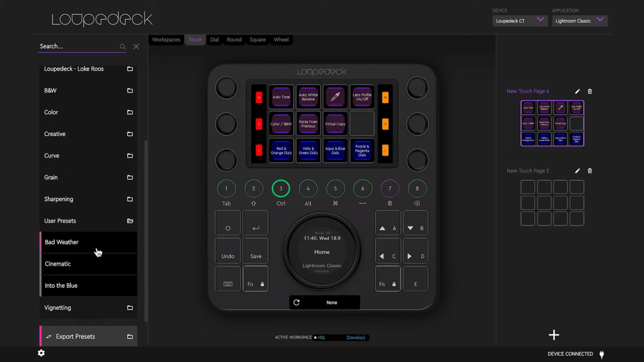
Task: Select Lens Profile On/Off touch button
Action: 362,97
